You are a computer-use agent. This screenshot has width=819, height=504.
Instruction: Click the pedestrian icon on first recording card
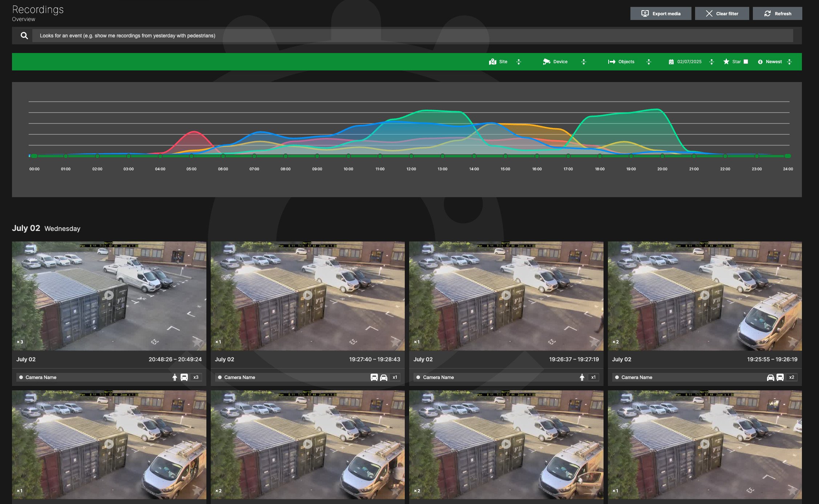click(175, 377)
